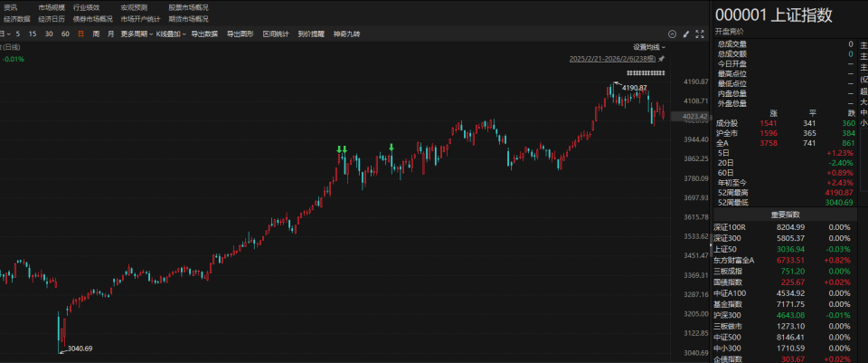Open the 更多周期 dropdown
Viewport: 868px width, 363px height.
pyautogui.click(x=137, y=33)
